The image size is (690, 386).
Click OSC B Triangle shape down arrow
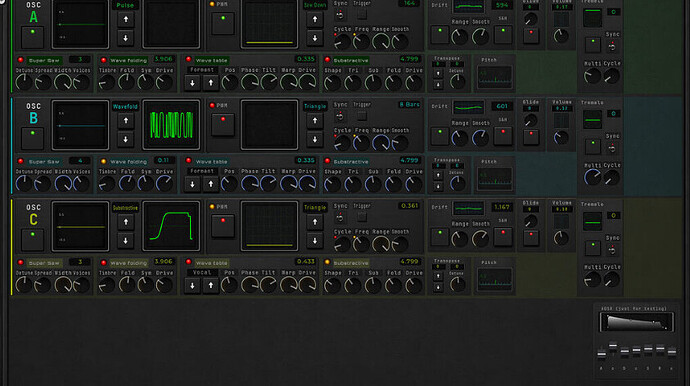315,140
